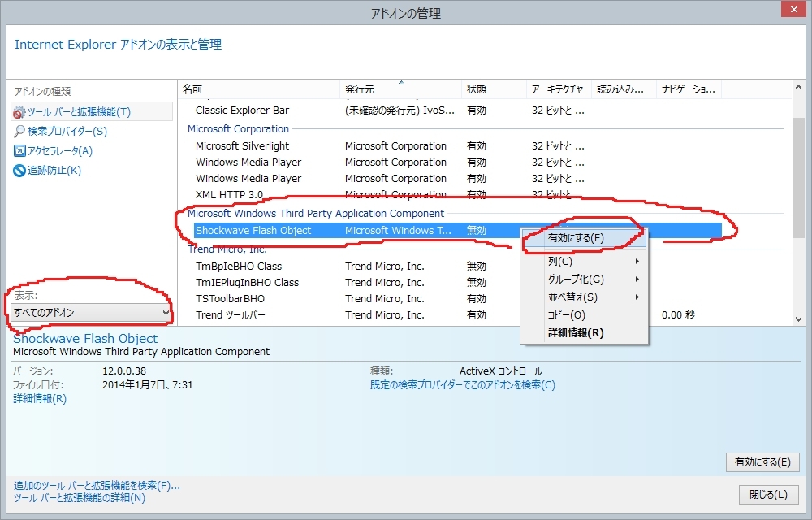Screen dimensions: 812x520
Task: Click version value 12.0.0.38
Action: click(124, 370)
